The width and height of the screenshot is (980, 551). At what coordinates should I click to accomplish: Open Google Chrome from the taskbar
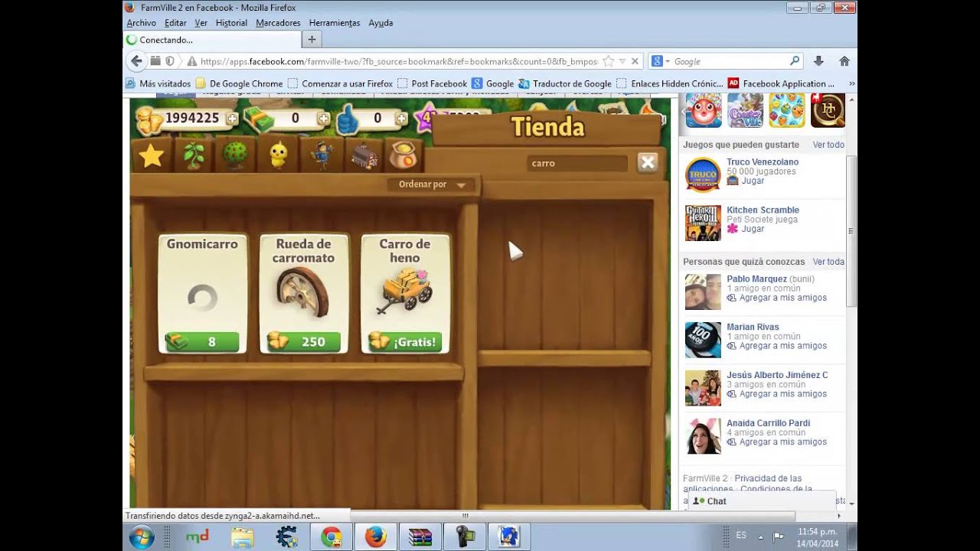point(331,537)
